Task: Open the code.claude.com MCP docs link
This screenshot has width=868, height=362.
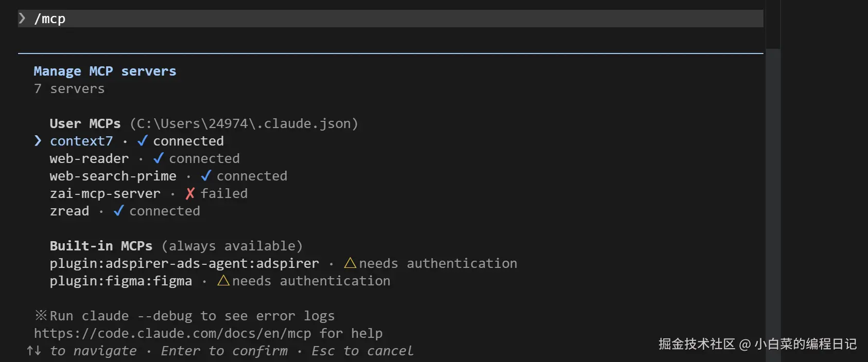Action: coord(172,333)
